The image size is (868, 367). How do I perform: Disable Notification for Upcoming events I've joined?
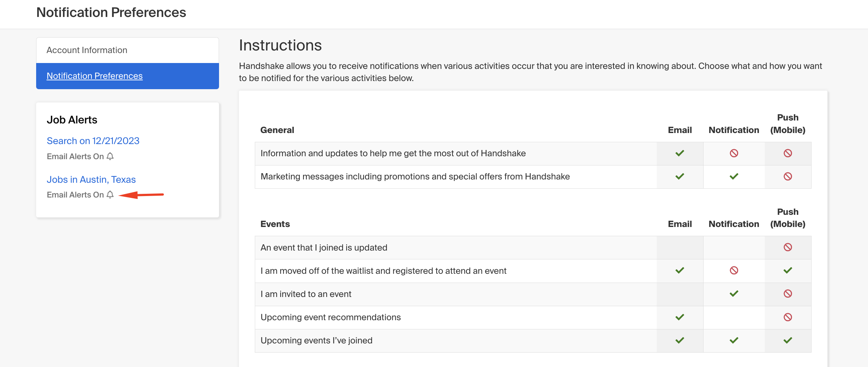tap(733, 340)
